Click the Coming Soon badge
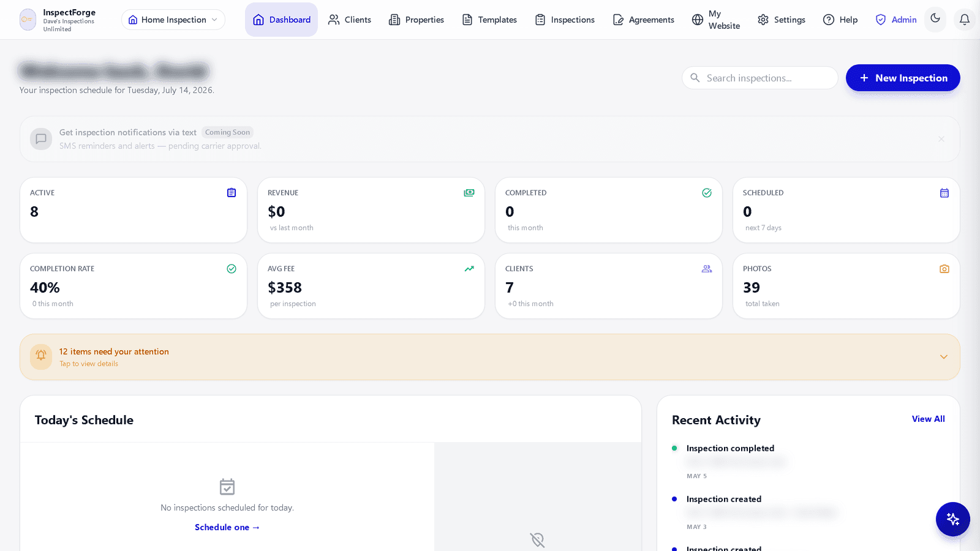 click(x=227, y=132)
